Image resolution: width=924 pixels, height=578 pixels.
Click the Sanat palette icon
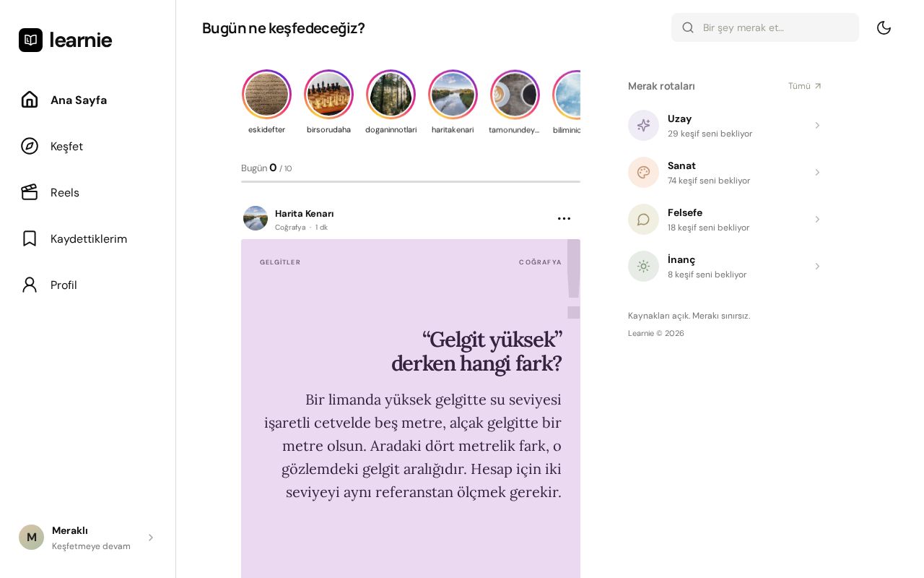[643, 172]
